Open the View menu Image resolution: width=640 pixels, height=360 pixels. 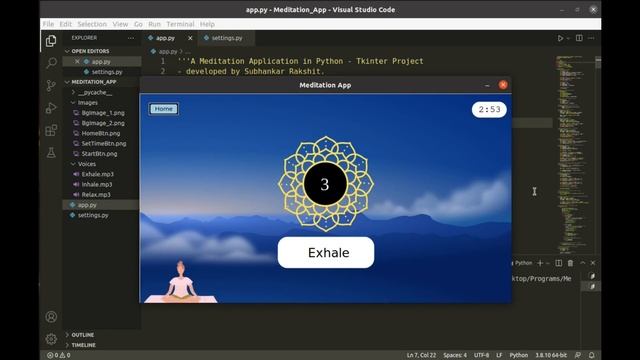tap(120, 24)
